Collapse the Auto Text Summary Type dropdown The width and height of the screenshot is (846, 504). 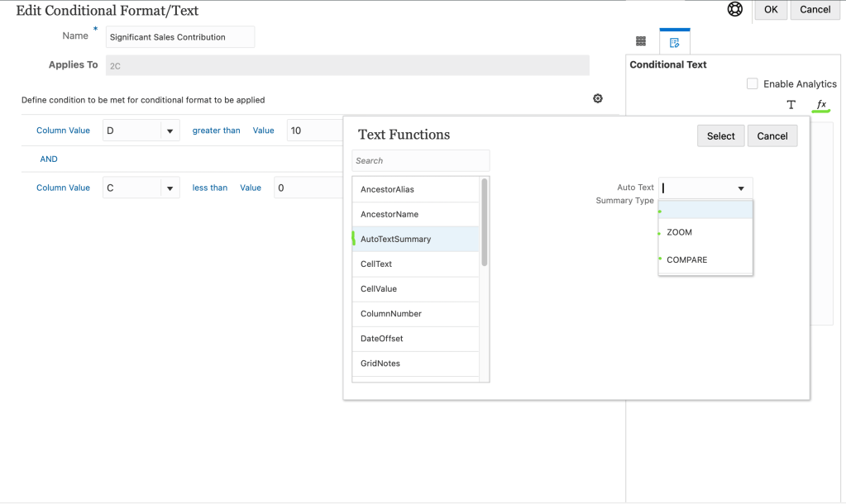(x=740, y=188)
